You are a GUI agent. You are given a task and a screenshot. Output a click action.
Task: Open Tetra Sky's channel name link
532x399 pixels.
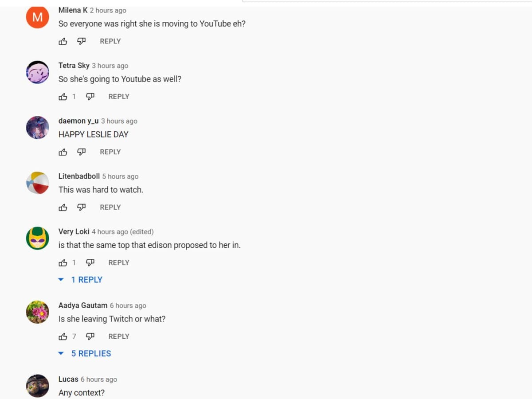click(x=74, y=66)
